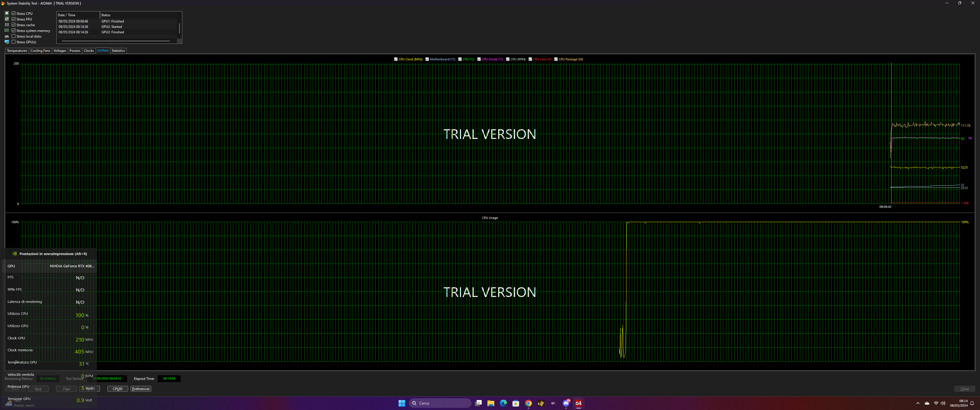
Task: Select the log row 'GPU2: Started'
Action: pyautogui.click(x=117, y=27)
